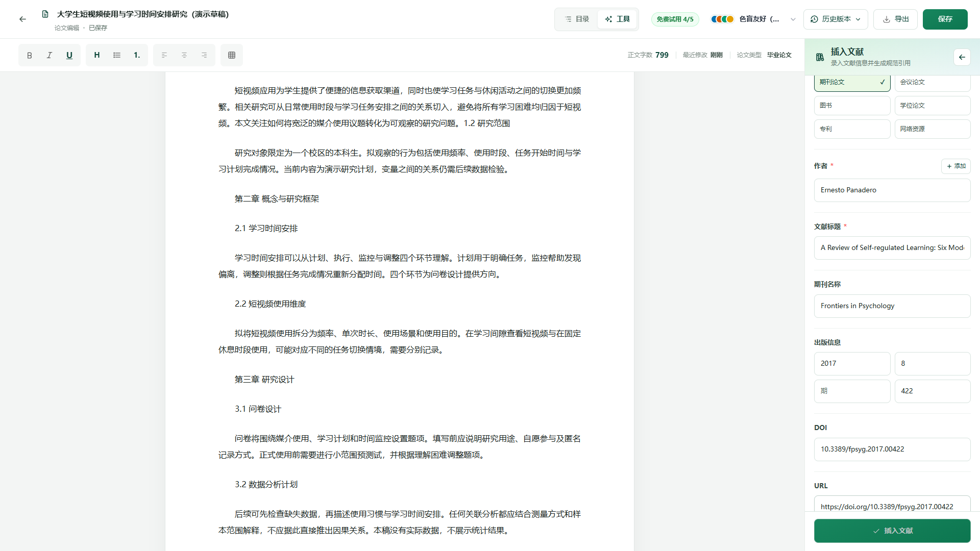Click the color theme swatch circles
Image resolution: width=980 pixels, height=551 pixels.
click(x=722, y=19)
